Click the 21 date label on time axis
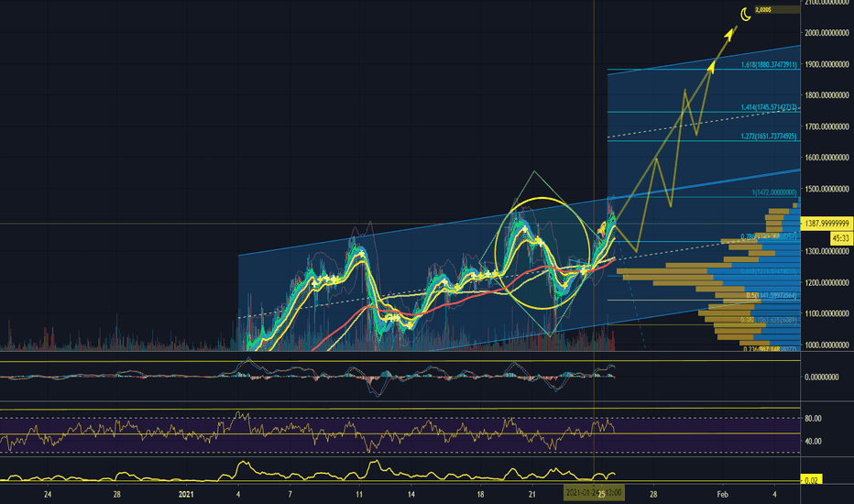The width and height of the screenshot is (854, 504). [x=532, y=494]
